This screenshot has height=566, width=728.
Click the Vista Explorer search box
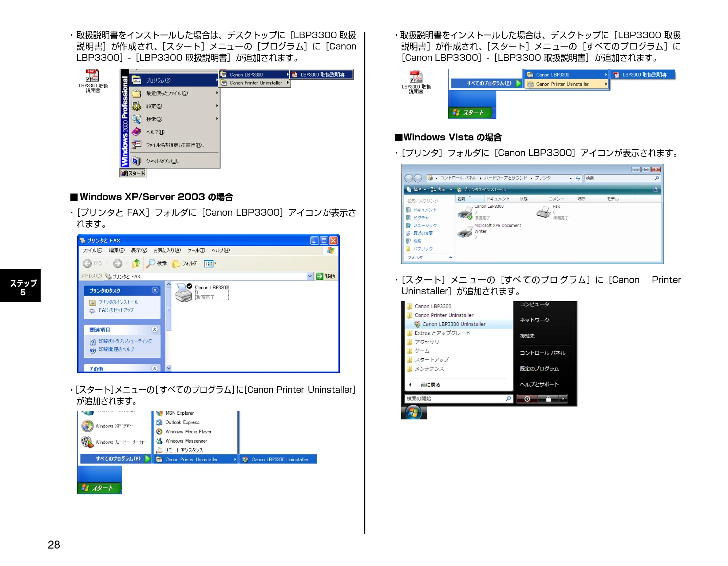coord(622,178)
